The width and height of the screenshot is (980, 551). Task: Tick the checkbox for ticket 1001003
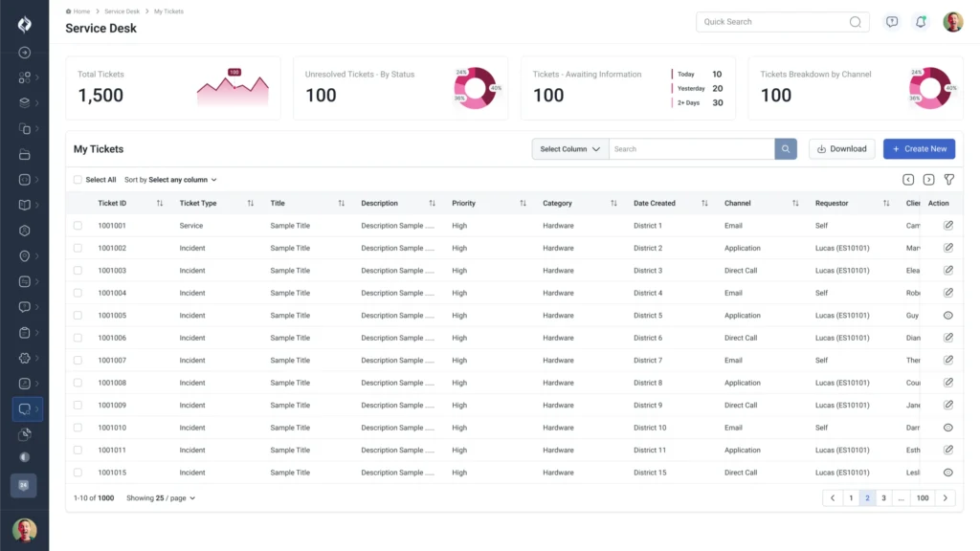(78, 271)
